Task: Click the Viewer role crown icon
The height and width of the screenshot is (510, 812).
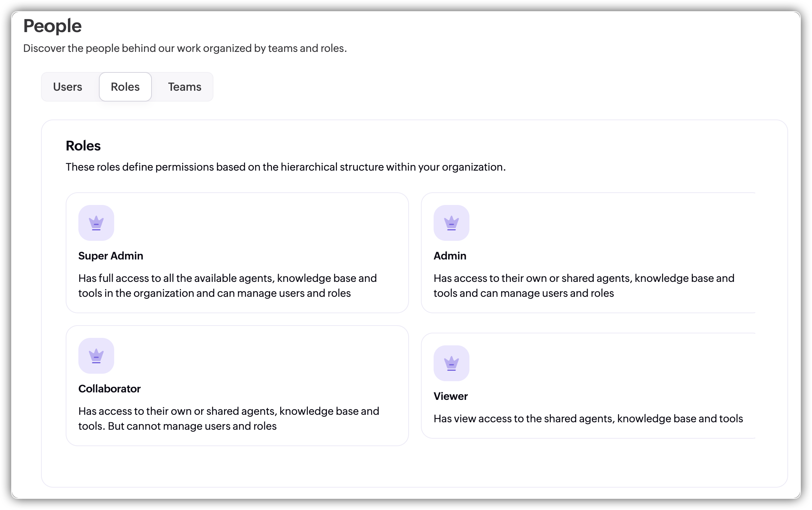Action: pos(451,363)
